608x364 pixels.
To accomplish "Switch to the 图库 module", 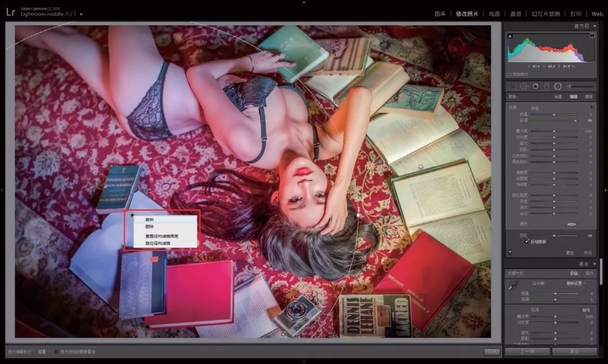I will tap(440, 14).
